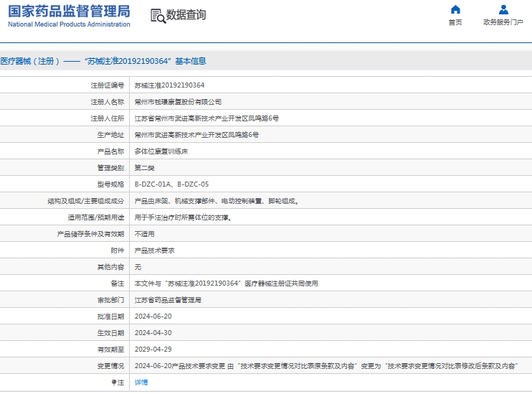Select the 其他内容 value 无
The image size is (532, 394).
click(138, 267)
